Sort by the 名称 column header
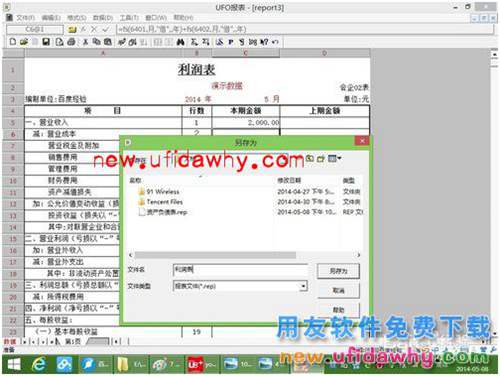The image size is (500, 376). (x=135, y=180)
